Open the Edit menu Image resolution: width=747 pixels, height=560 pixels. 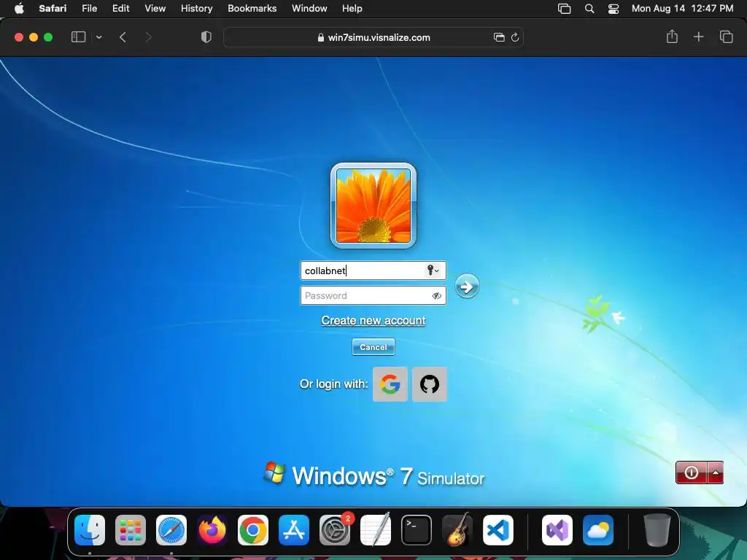120,9
